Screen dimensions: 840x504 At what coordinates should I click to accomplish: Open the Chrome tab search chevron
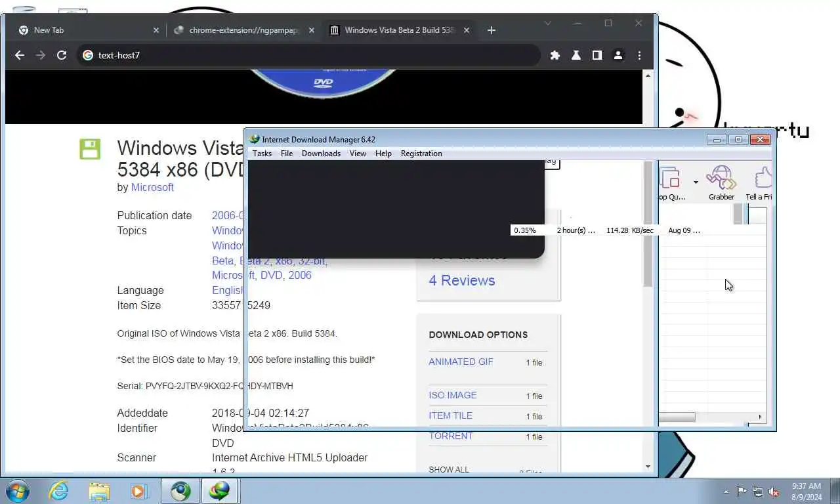pyautogui.click(x=548, y=23)
